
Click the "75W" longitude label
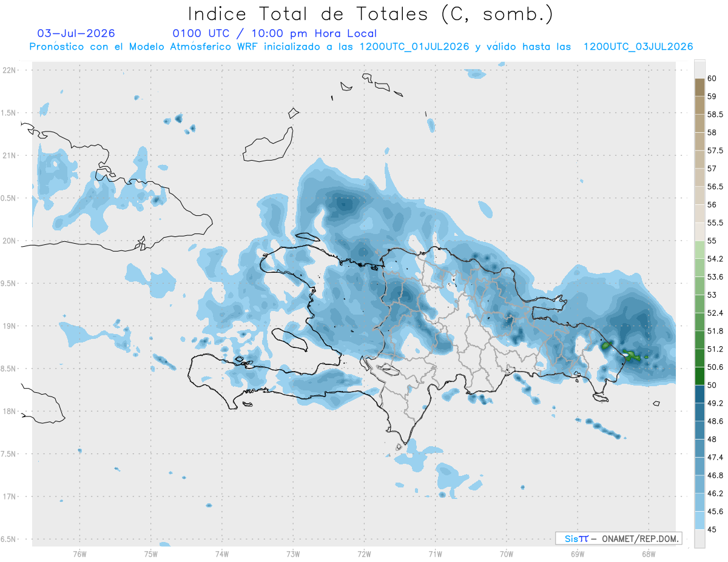point(150,554)
